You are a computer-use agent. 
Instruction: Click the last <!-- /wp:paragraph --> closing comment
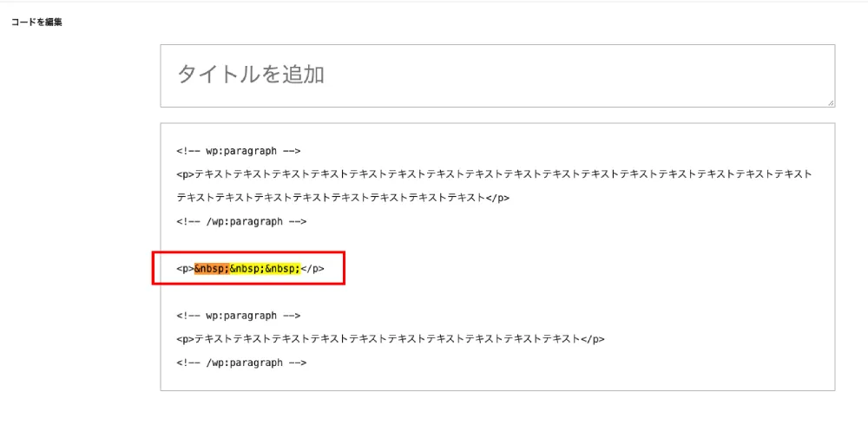241,363
